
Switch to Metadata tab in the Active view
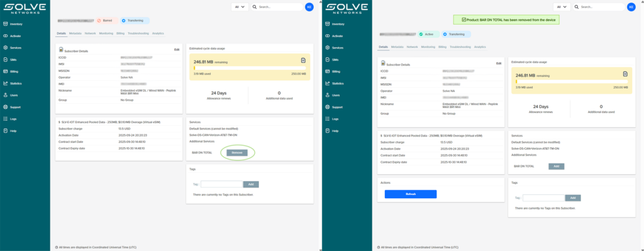click(397, 47)
